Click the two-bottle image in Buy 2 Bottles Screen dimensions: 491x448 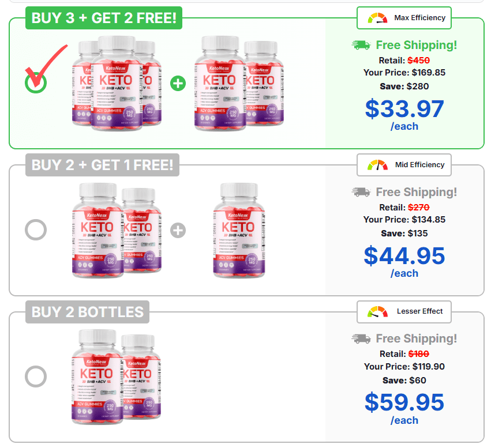point(117,377)
